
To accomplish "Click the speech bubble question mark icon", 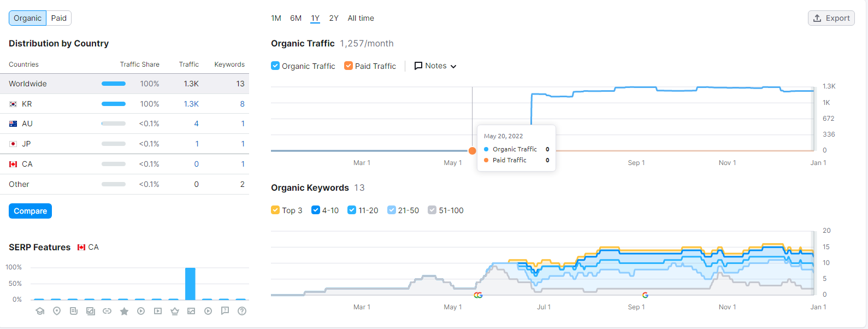I will 225,311.
